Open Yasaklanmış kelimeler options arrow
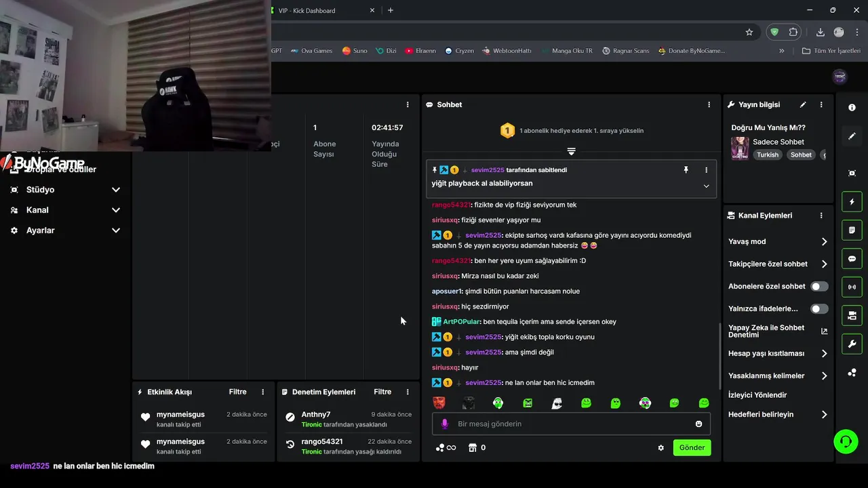The width and height of the screenshot is (868, 488). [824, 375]
